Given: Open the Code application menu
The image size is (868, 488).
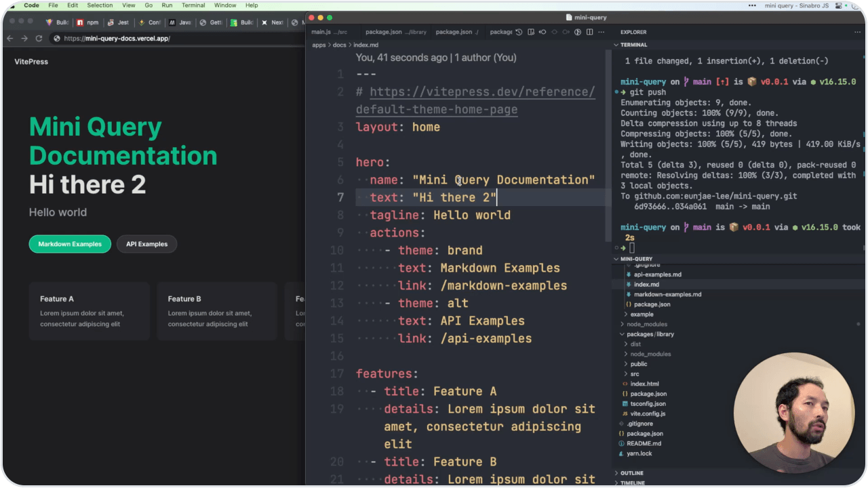Looking at the screenshot, I should pos(31,5).
